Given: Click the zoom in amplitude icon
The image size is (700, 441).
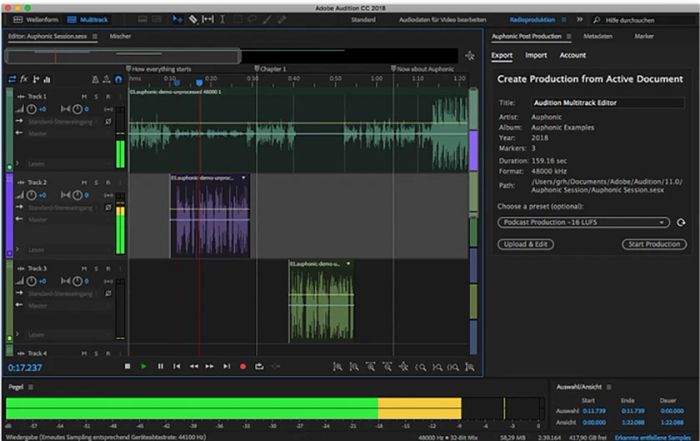Looking at the screenshot, I should [x=338, y=367].
